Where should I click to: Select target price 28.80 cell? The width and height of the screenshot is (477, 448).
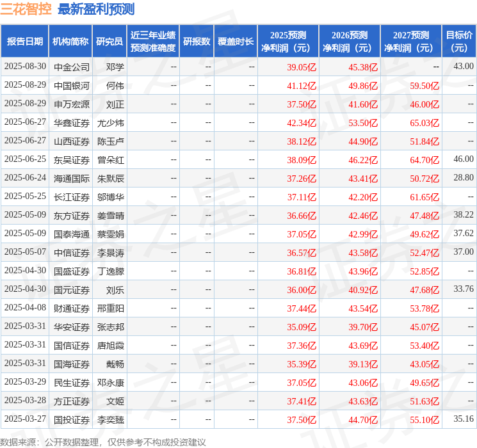click(463, 177)
